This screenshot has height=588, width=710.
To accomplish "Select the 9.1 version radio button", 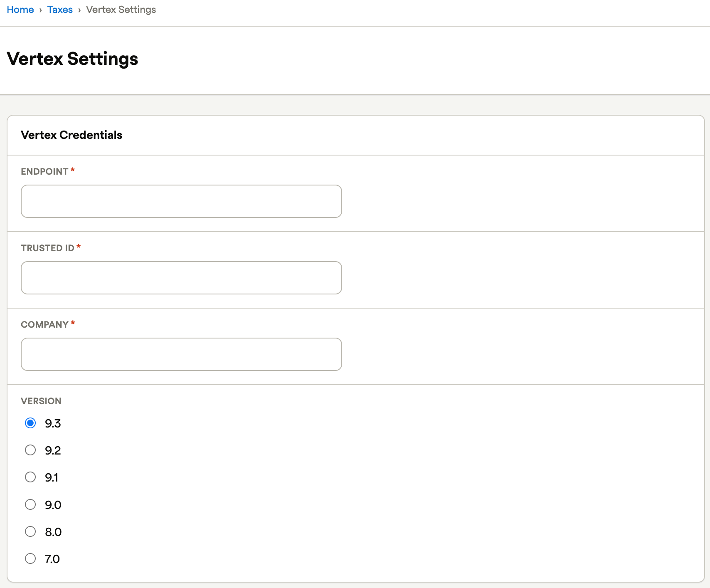I will coord(30,477).
